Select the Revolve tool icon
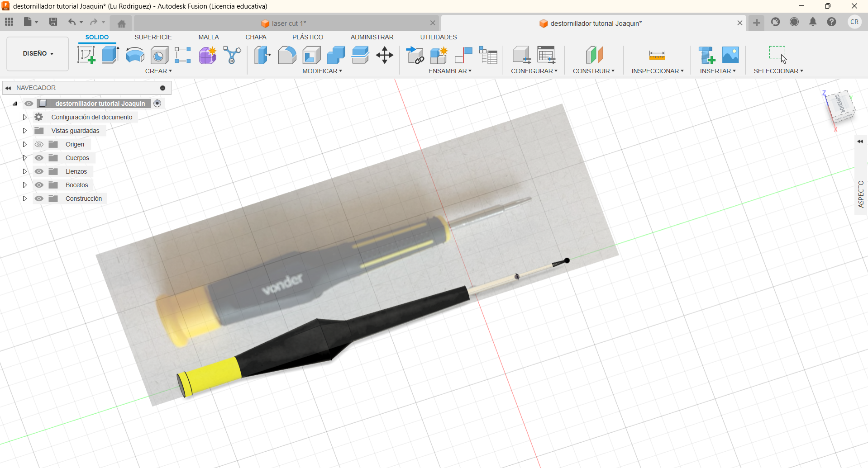 135,55
